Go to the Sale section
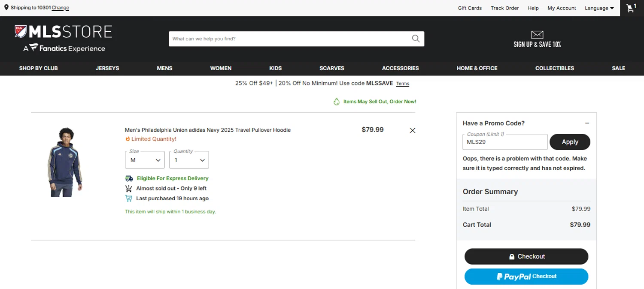 [618, 68]
